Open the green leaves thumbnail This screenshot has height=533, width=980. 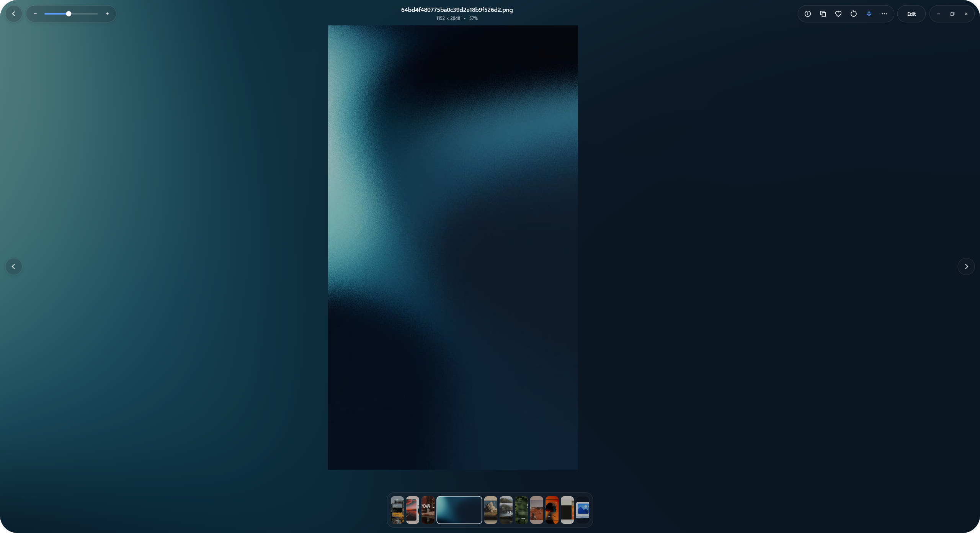521,510
